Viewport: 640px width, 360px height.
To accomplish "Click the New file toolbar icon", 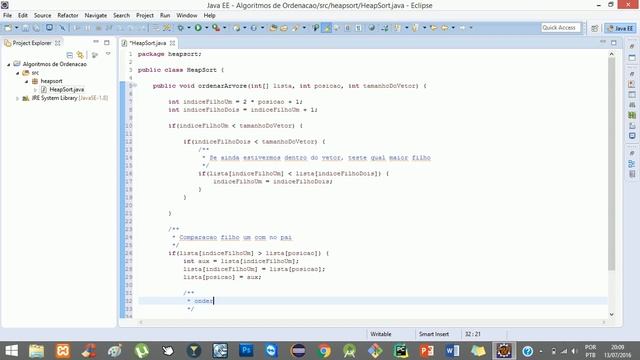I will click(8, 28).
